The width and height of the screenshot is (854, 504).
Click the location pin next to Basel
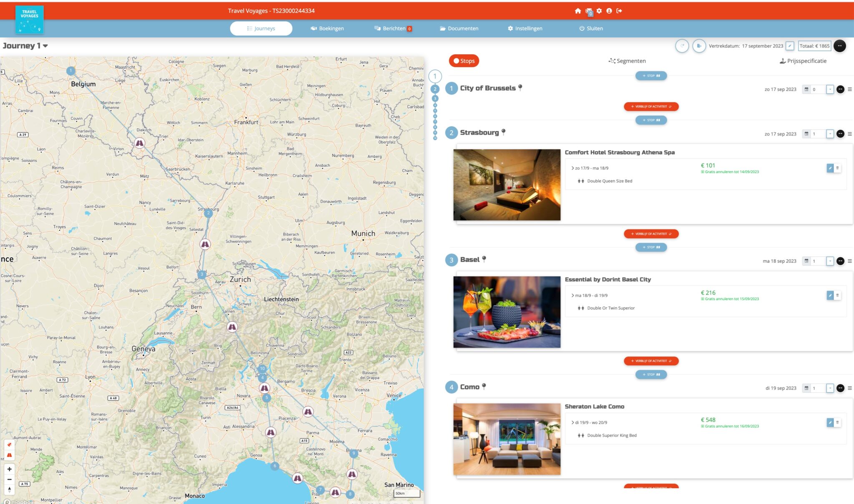[484, 259]
